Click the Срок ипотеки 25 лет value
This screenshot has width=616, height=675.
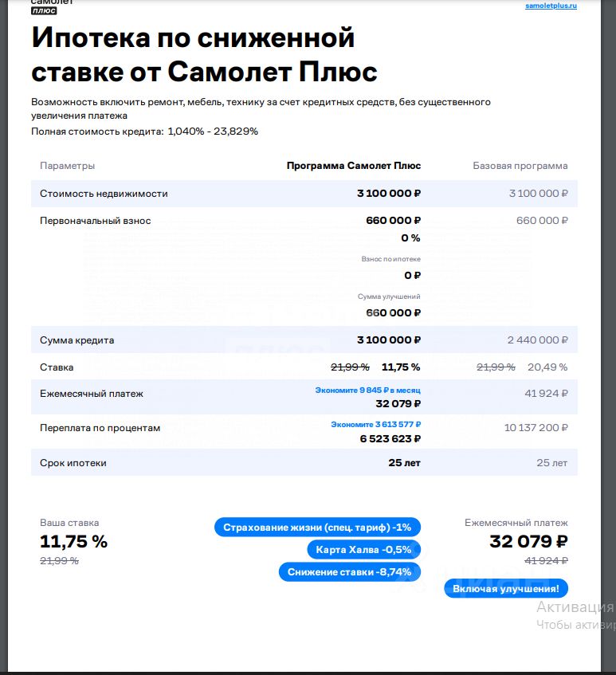click(x=404, y=463)
